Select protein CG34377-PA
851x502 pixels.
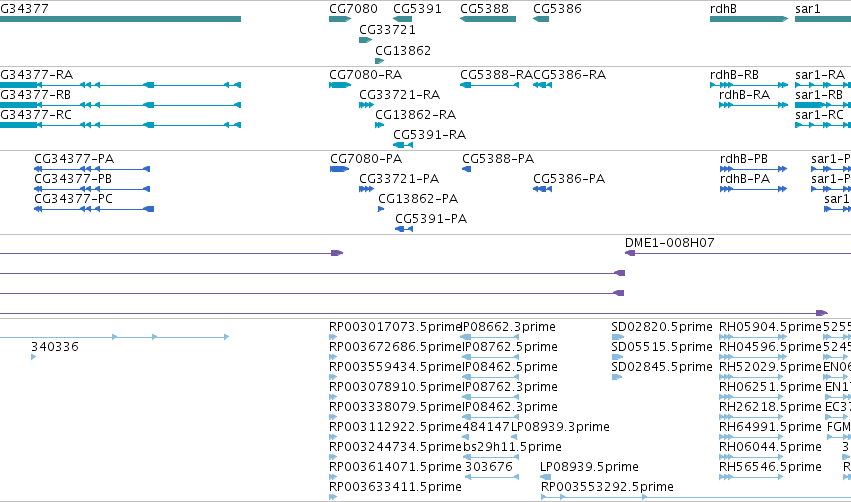pos(92,169)
